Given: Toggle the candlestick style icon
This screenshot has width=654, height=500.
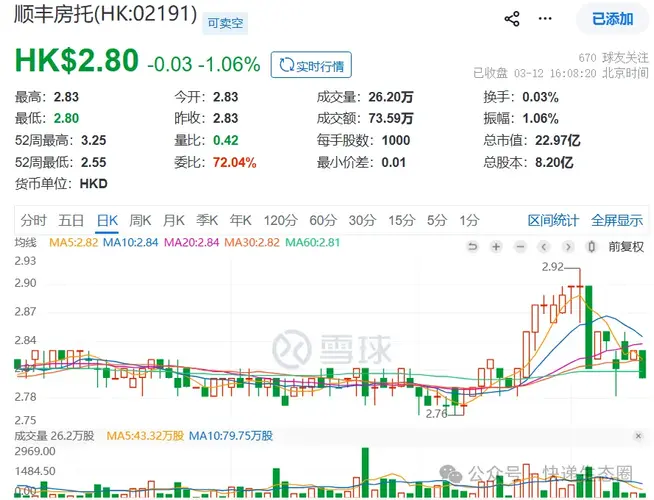Looking at the screenshot, I should (591, 247).
